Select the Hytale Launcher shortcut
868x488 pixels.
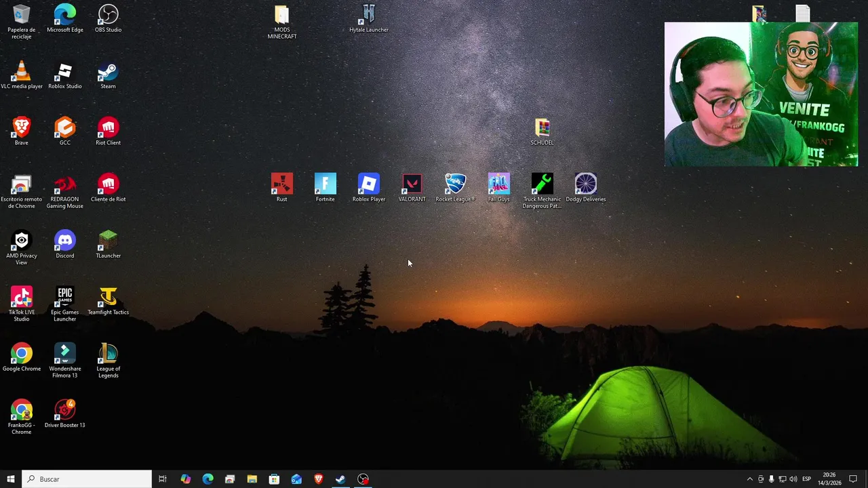pyautogui.click(x=369, y=18)
